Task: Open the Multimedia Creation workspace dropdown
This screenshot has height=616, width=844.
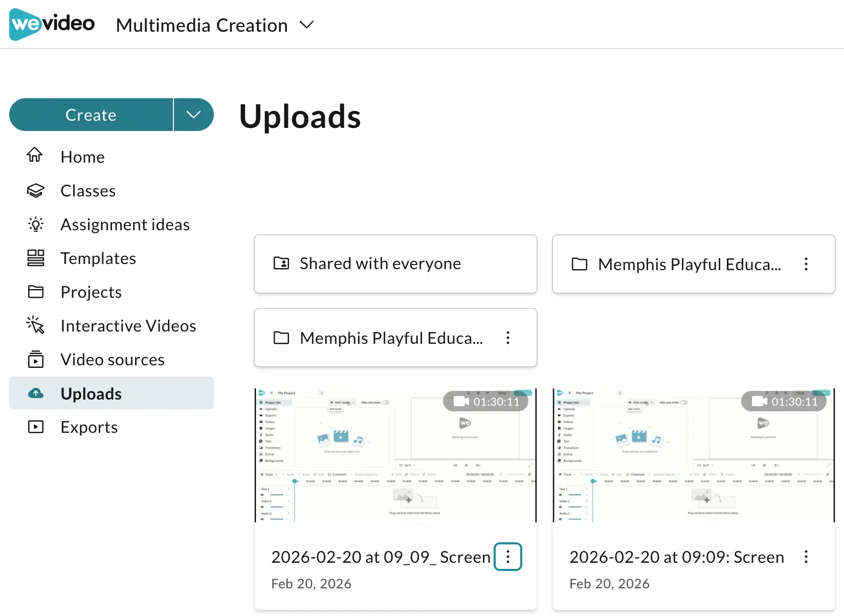Action: tap(215, 25)
